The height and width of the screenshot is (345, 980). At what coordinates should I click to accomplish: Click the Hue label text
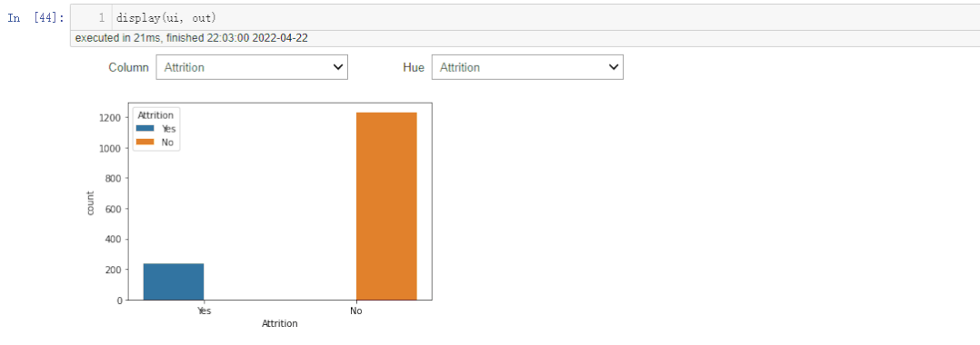414,67
